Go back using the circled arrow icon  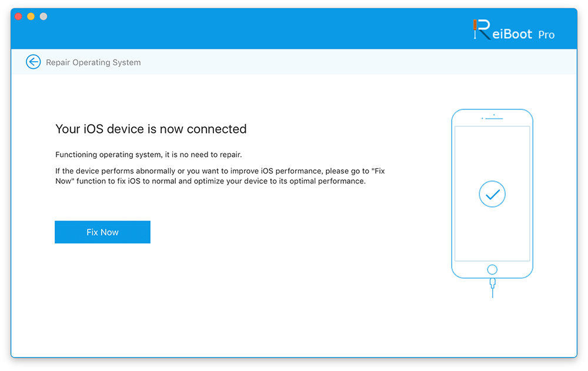[x=34, y=62]
